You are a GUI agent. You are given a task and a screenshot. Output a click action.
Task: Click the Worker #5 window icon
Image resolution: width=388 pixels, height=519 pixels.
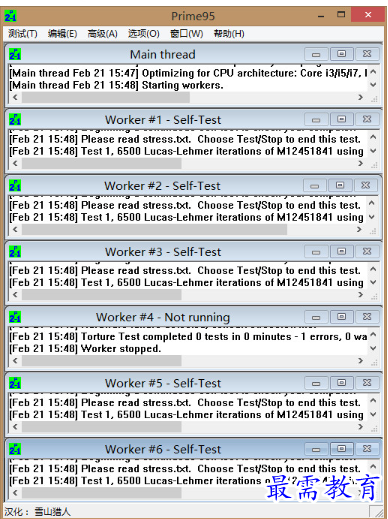coord(15,383)
